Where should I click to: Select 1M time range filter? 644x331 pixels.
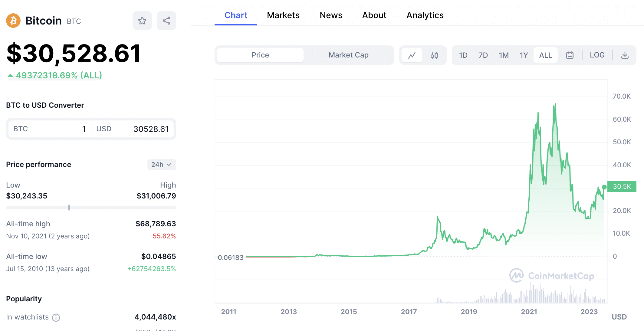[504, 55]
